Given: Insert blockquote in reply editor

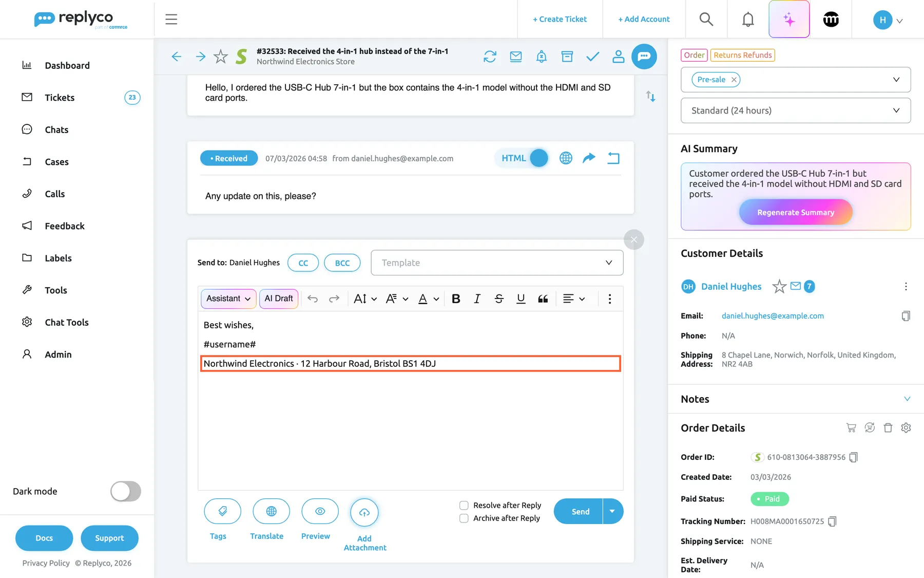Looking at the screenshot, I should (x=543, y=299).
